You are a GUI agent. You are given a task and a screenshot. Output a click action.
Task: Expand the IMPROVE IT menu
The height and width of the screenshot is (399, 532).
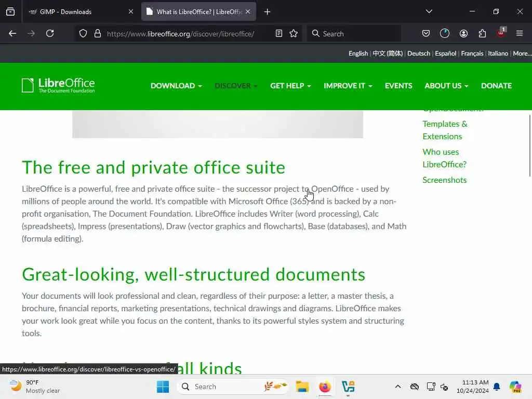[x=348, y=86]
